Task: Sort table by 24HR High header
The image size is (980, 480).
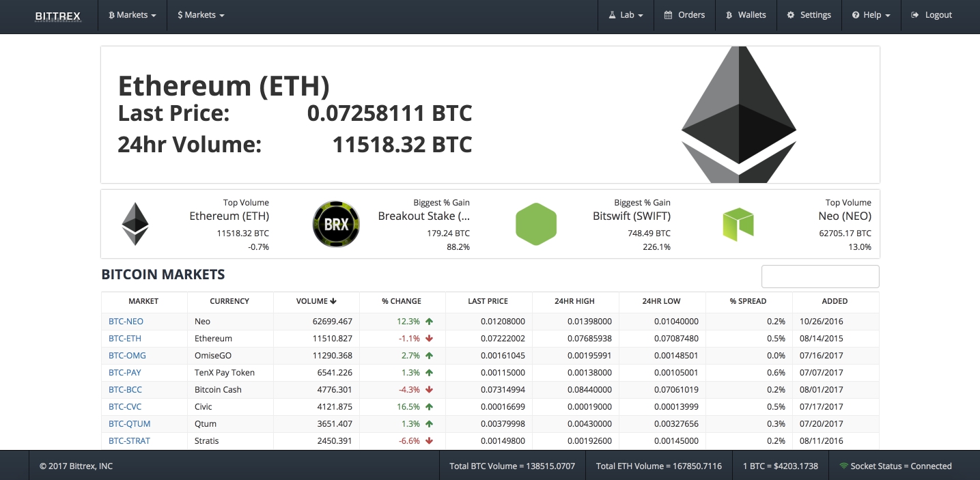Action: [575, 301]
